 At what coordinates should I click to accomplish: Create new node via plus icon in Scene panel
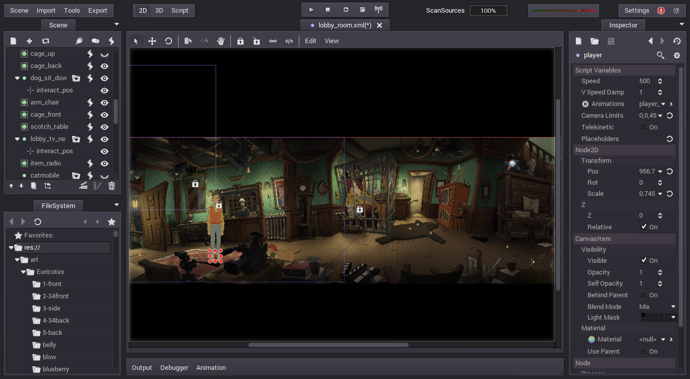[29, 41]
